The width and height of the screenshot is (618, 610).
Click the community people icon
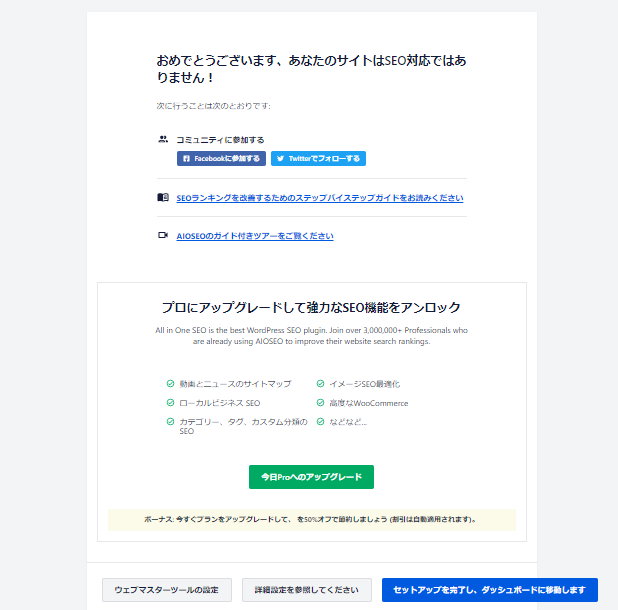pos(163,139)
